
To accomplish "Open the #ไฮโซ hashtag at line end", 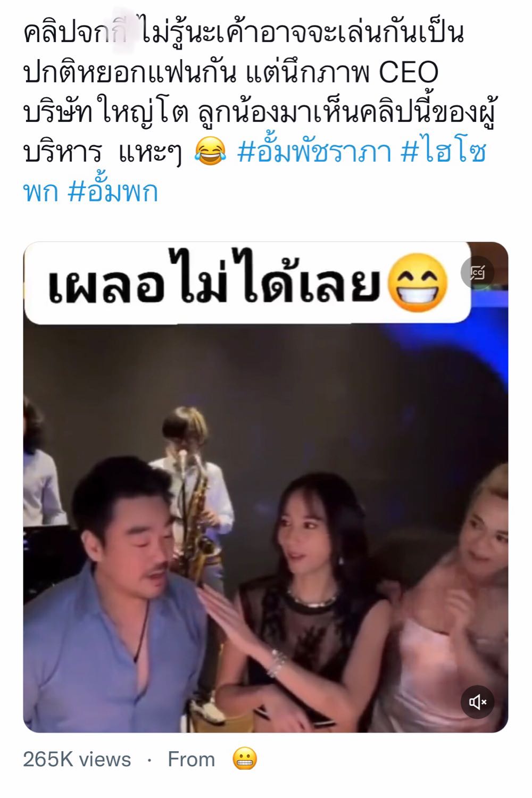I will click(x=443, y=153).
